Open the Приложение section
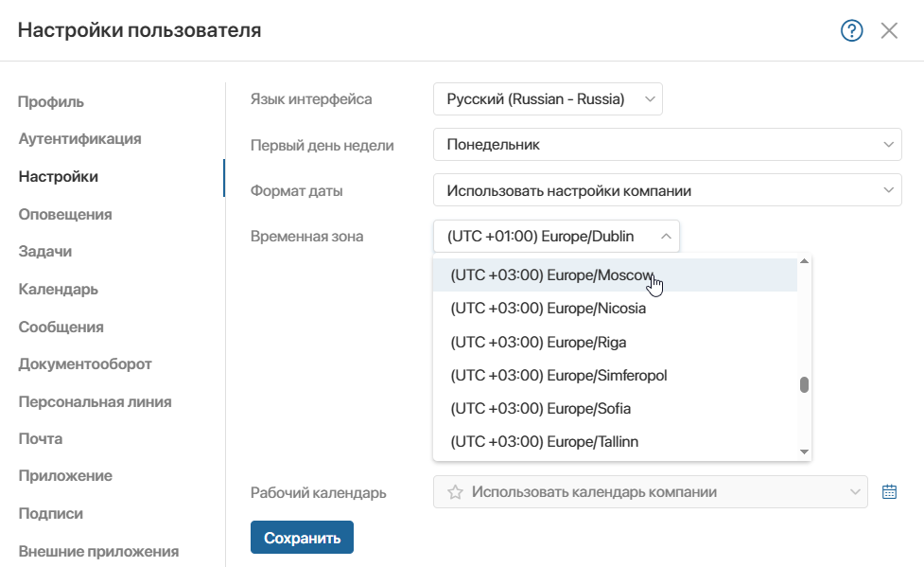Viewport: 924px width, 567px height. coord(65,475)
